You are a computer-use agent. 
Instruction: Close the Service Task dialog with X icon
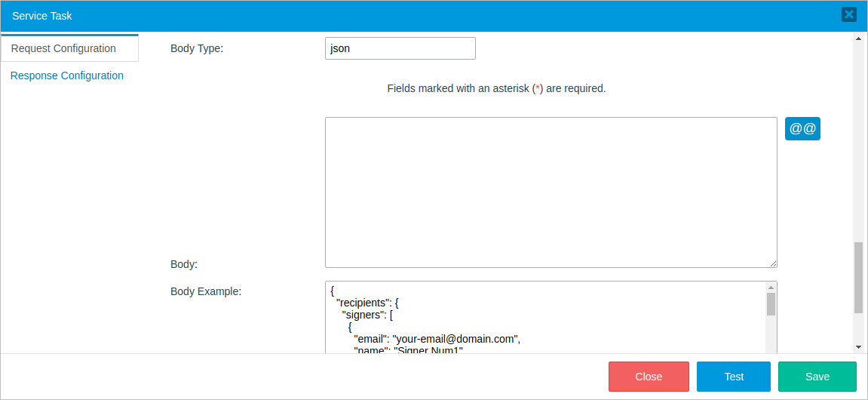point(848,14)
